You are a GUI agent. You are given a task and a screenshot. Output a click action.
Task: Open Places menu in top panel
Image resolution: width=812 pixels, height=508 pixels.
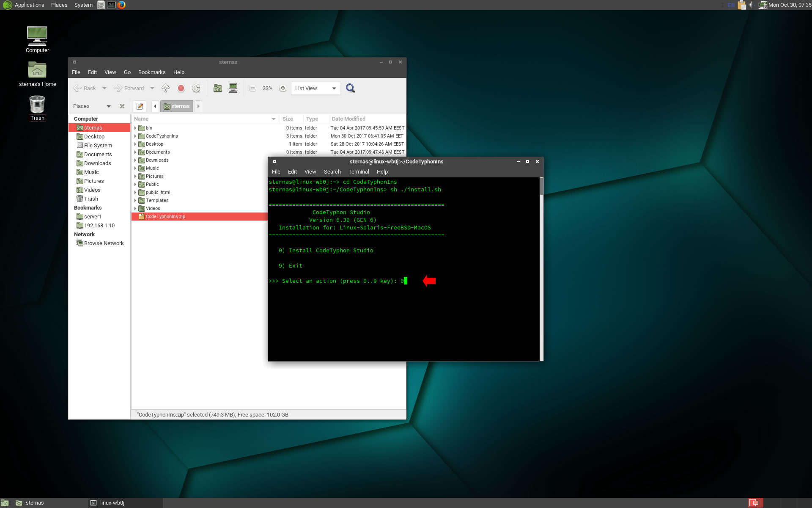pos(59,5)
